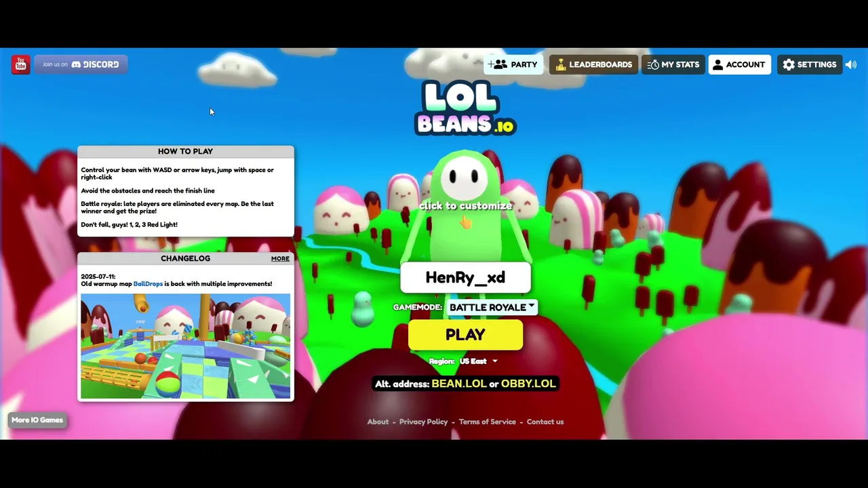Click the Account person icon

(718, 64)
